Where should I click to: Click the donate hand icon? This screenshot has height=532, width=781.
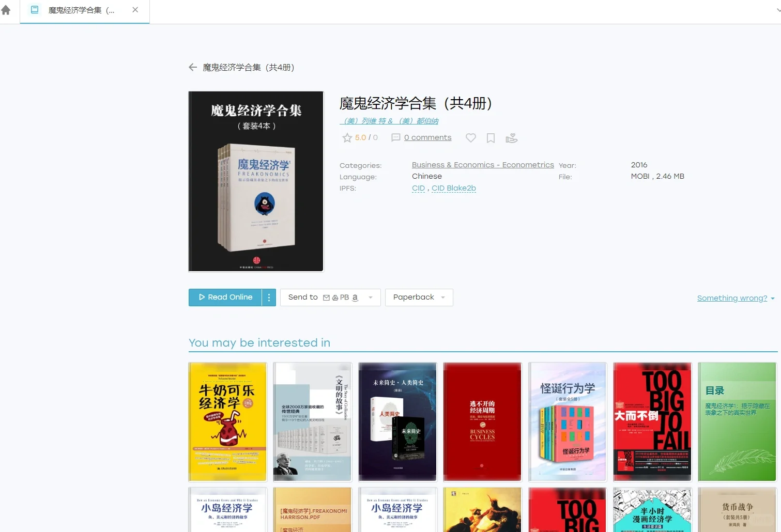pos(511,138)
